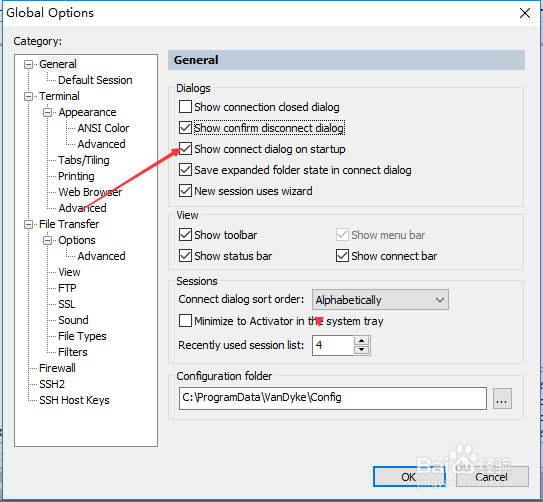This screenshot has height=502, width=543.
Task: Select FTP category
Action: click(67, 288)
